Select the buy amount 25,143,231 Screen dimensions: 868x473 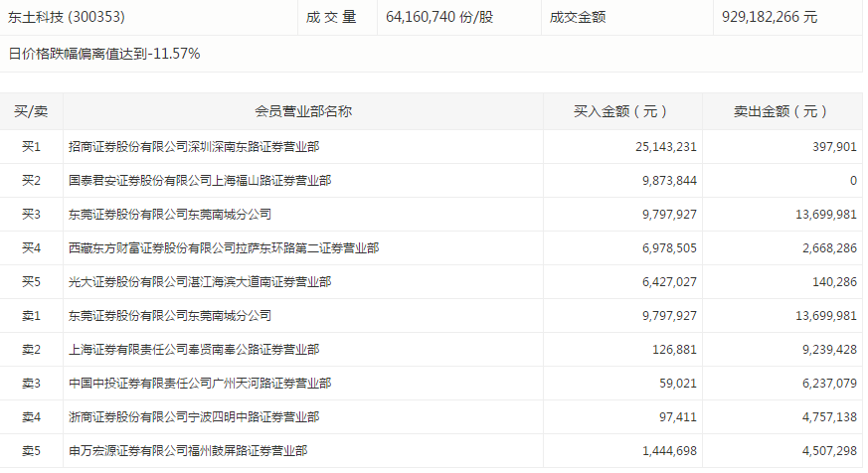(x=666, y=147)
